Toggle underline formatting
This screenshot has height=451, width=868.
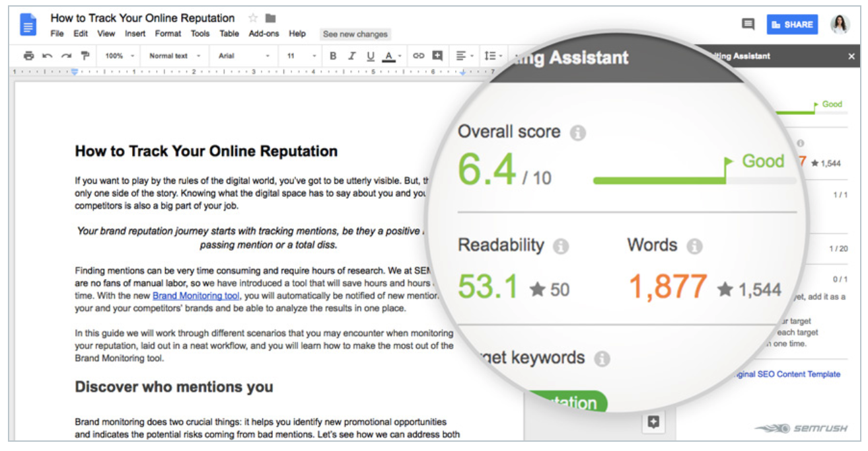[x=370, y=56]
